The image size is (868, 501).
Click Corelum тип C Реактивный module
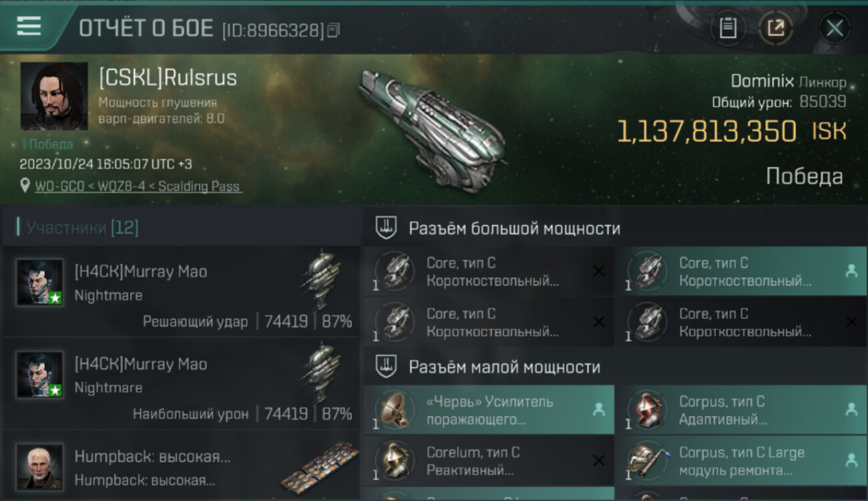(489, 461)
